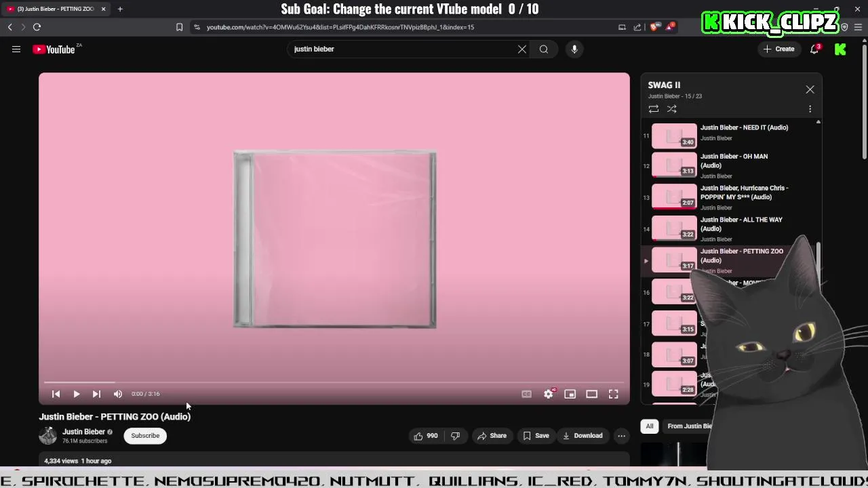Click the playlist panel scrollbar

click(818, 264)
